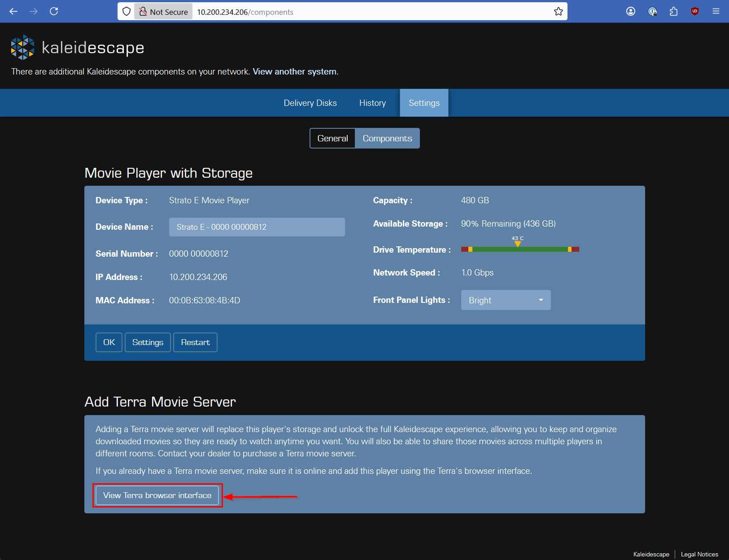Select the Components toggle button

(387, 138)
